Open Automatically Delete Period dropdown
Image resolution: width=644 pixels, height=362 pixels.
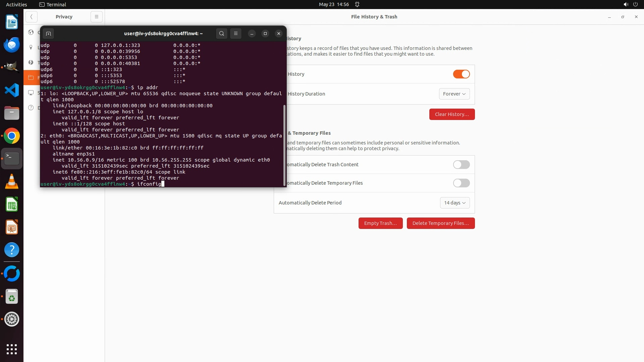(x=454, y=203)
